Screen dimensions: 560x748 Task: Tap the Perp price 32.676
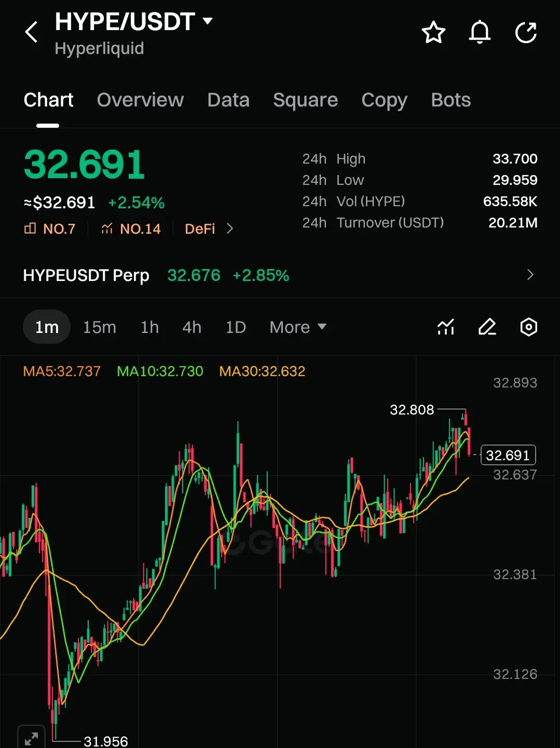pos(194,275)
